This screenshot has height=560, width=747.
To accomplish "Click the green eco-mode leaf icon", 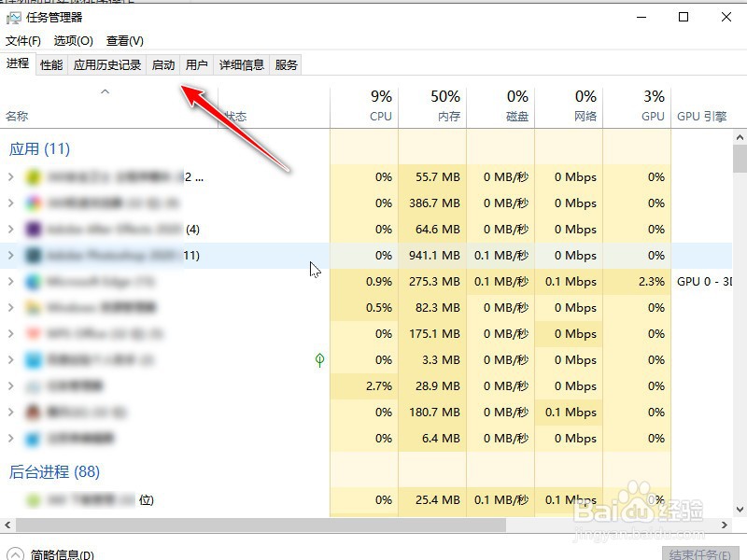I will tap(320, 359).
